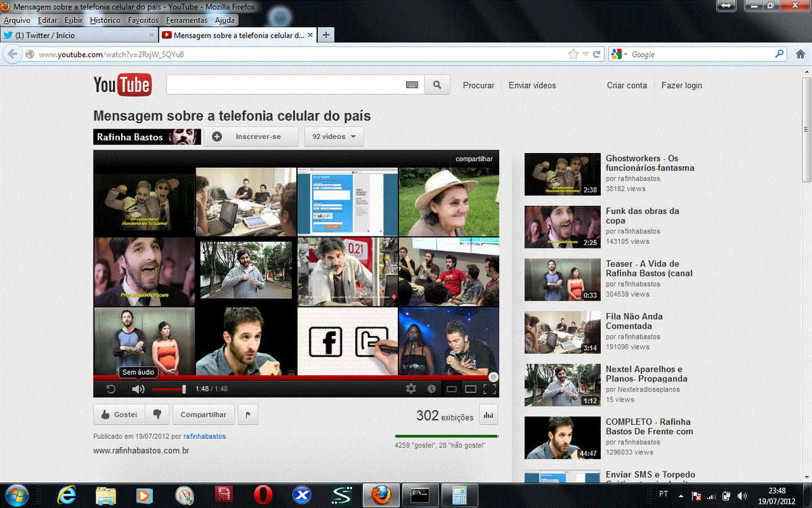Open the Exibir menu

(73, 20)
